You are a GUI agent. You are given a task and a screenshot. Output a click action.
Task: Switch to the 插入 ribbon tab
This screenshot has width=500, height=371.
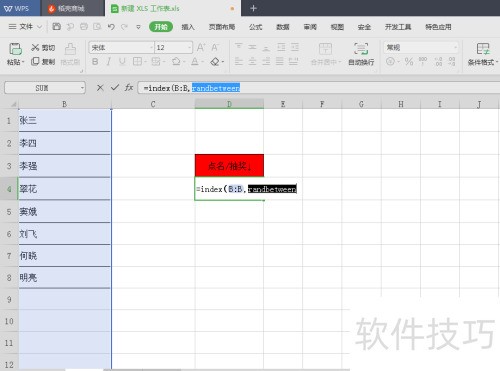pyautogui.click(x=188, y=27)
